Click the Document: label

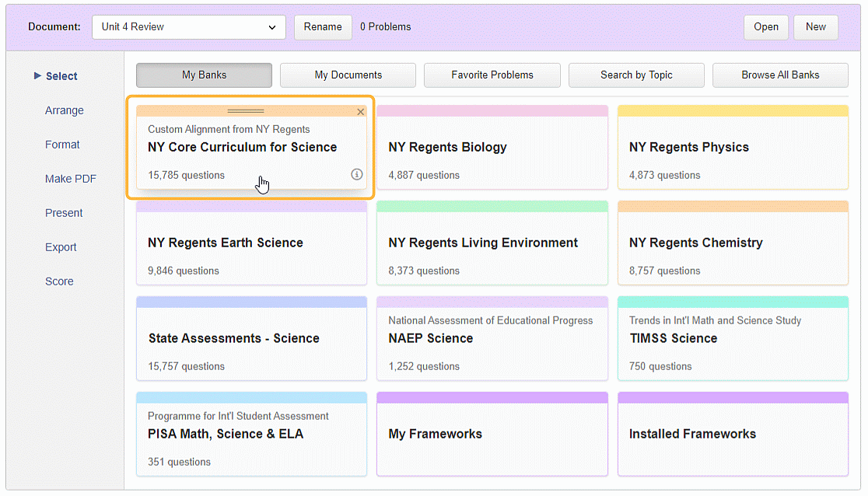click(54, 27)
